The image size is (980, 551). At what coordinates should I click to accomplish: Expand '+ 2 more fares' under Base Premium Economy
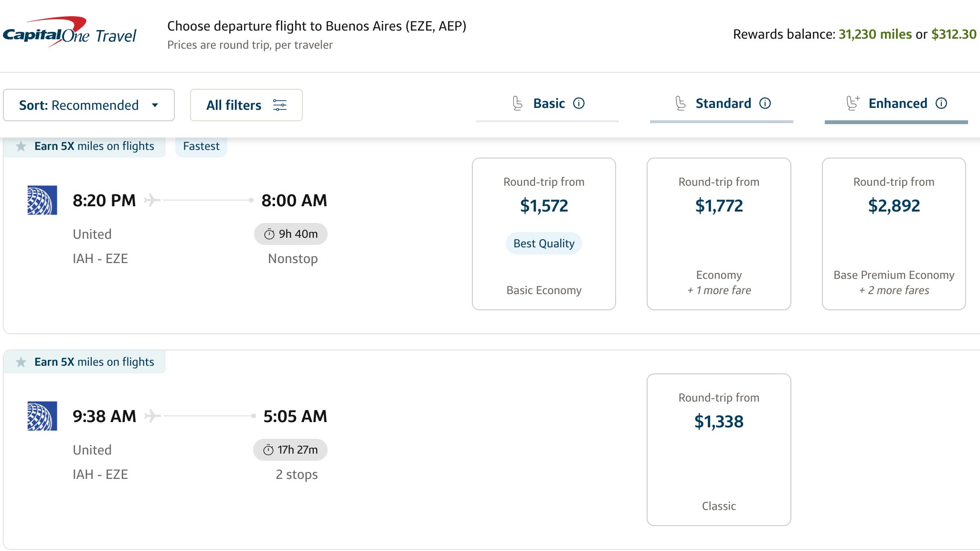[894, 290]
